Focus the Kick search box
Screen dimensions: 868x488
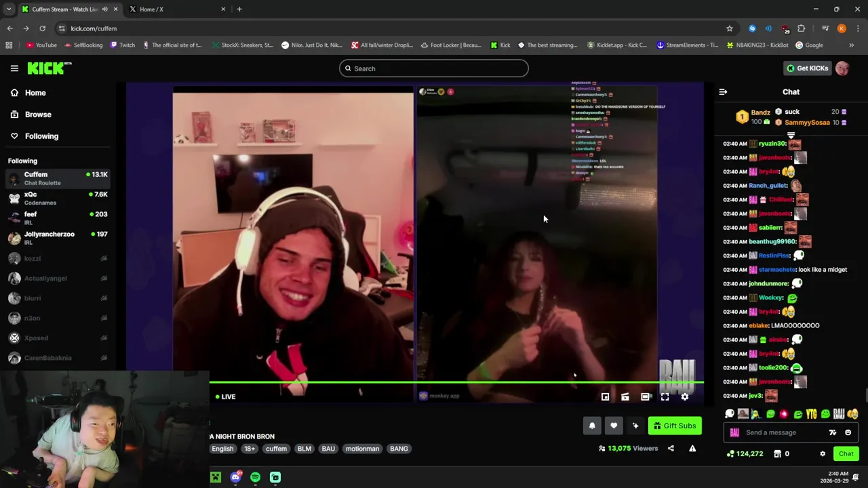(434, 68)
